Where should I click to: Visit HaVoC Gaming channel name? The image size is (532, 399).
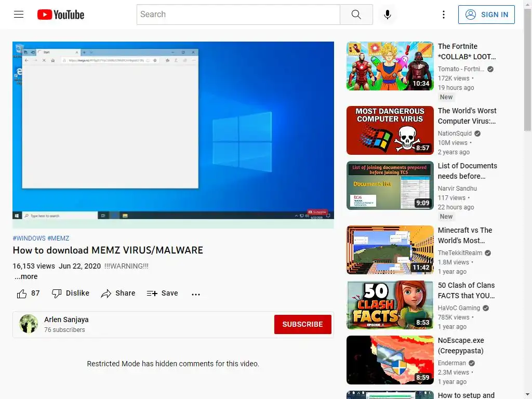tap(459, 308)
